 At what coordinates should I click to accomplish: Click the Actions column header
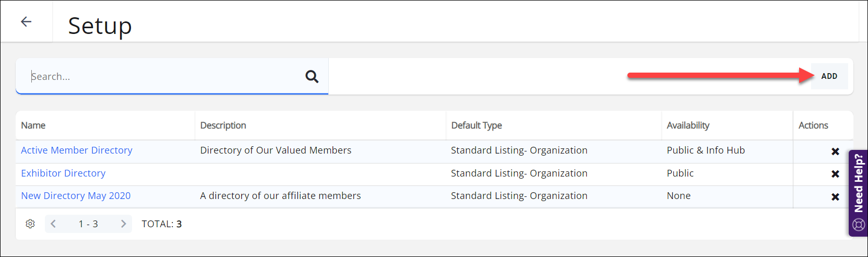[x=813, y=125]
